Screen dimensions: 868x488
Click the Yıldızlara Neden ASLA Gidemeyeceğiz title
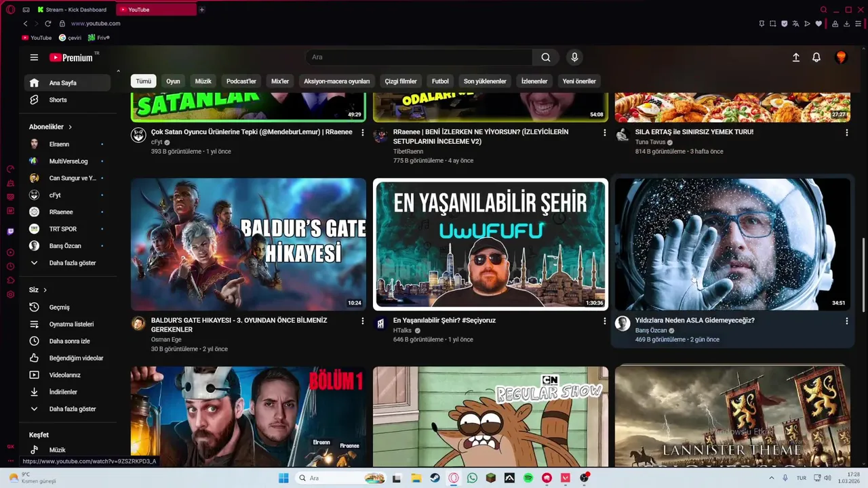point(695,321)
